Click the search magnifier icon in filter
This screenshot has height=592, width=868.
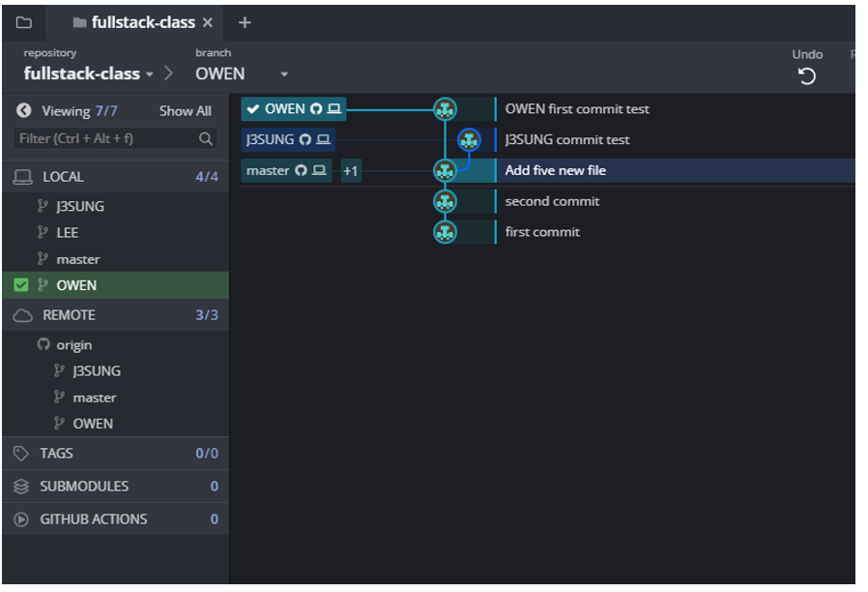coord(205,138)
